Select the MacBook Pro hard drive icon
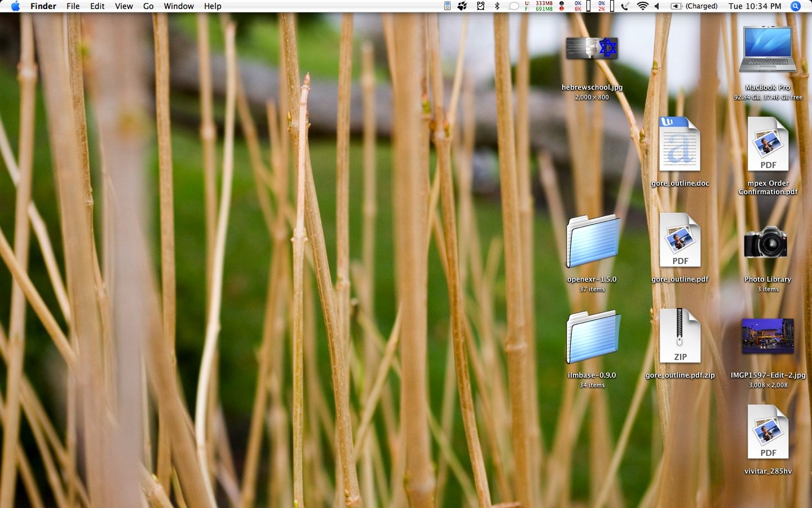Image resolution: width=812 pixels, height=508 pixels. coord(768,49)
